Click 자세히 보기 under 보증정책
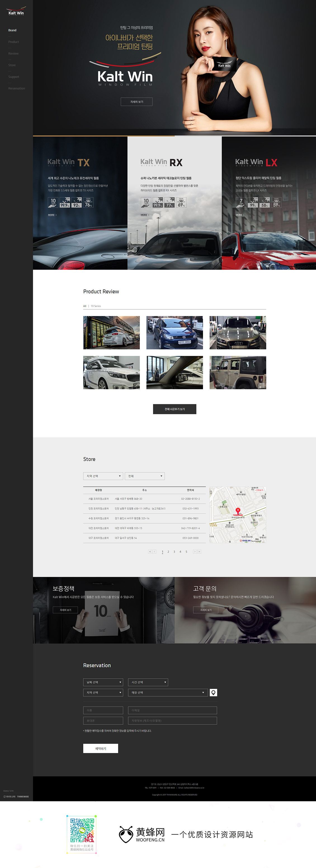Viewport: 316px width, 868px height. pos(65,610)
